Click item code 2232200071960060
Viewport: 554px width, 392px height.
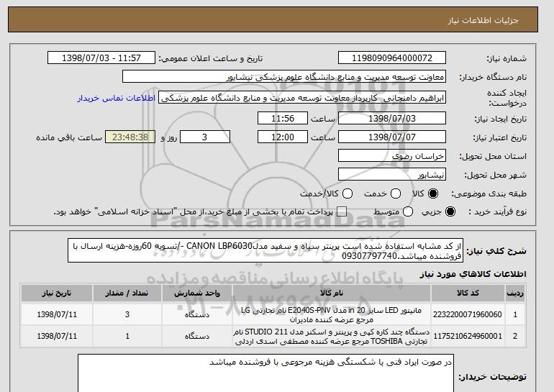[x=468, y=314]
